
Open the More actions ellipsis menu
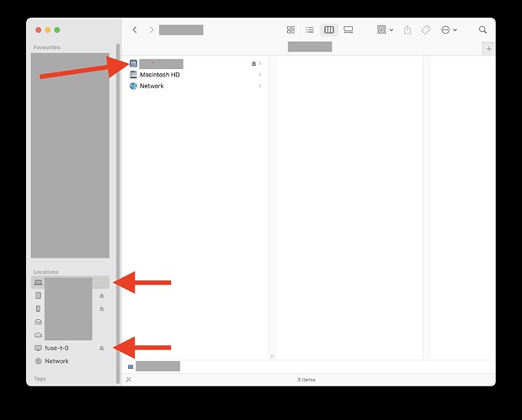[x=449, y=30]
